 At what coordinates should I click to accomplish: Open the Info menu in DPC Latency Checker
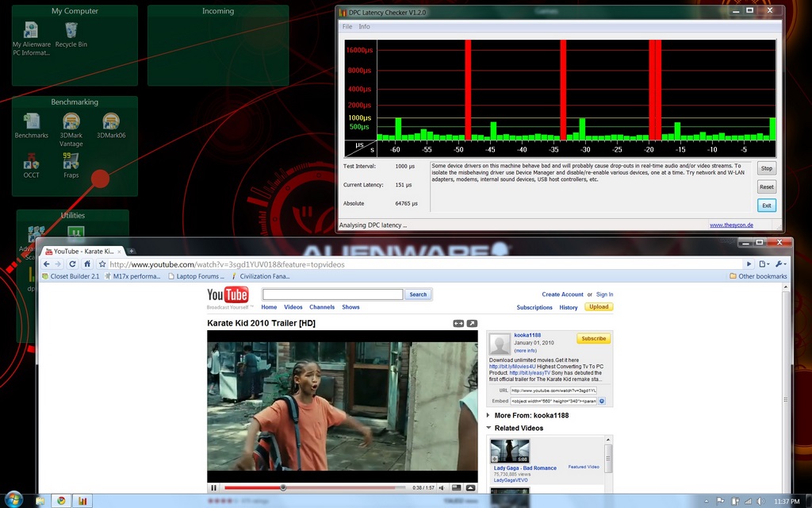click(x=364, y=26)
